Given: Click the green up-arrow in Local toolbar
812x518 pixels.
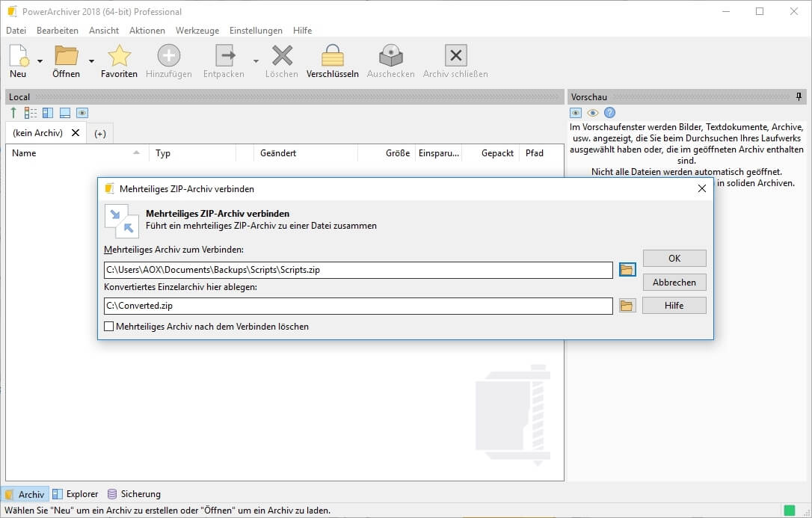Looking at the screenshot, I should [13, 113].
